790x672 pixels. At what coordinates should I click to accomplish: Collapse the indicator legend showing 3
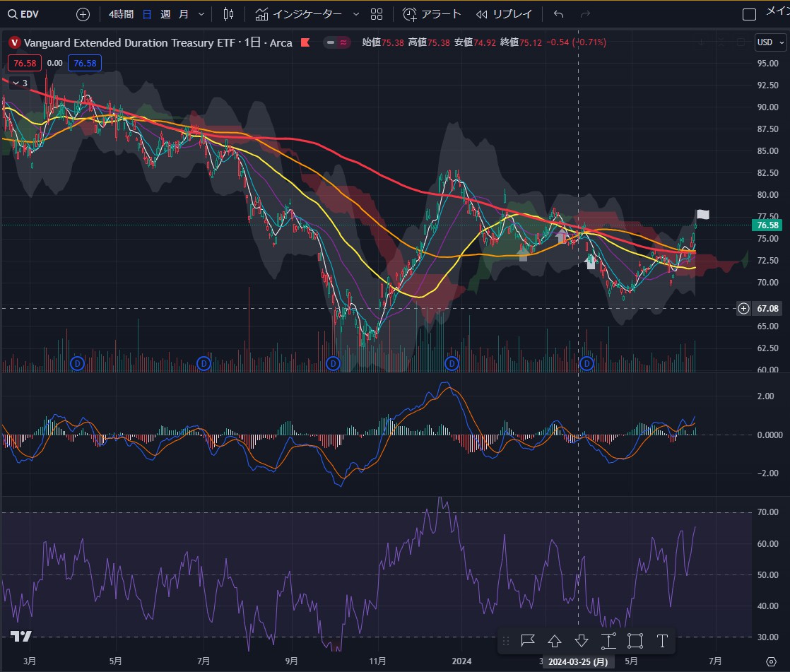pos(20,83)
